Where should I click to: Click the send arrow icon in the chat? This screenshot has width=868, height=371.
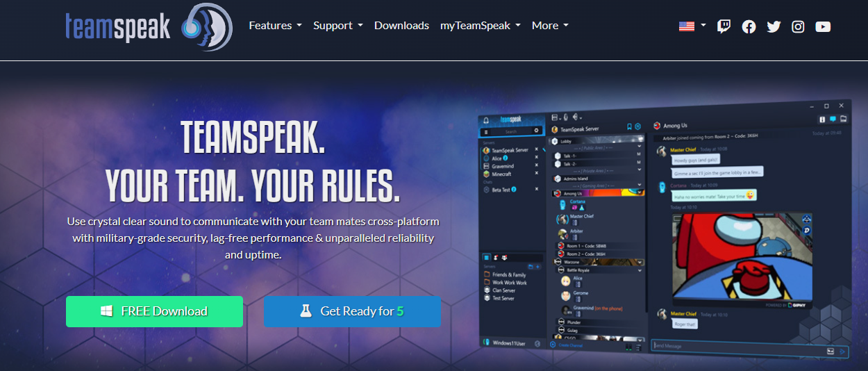point(842,352)
